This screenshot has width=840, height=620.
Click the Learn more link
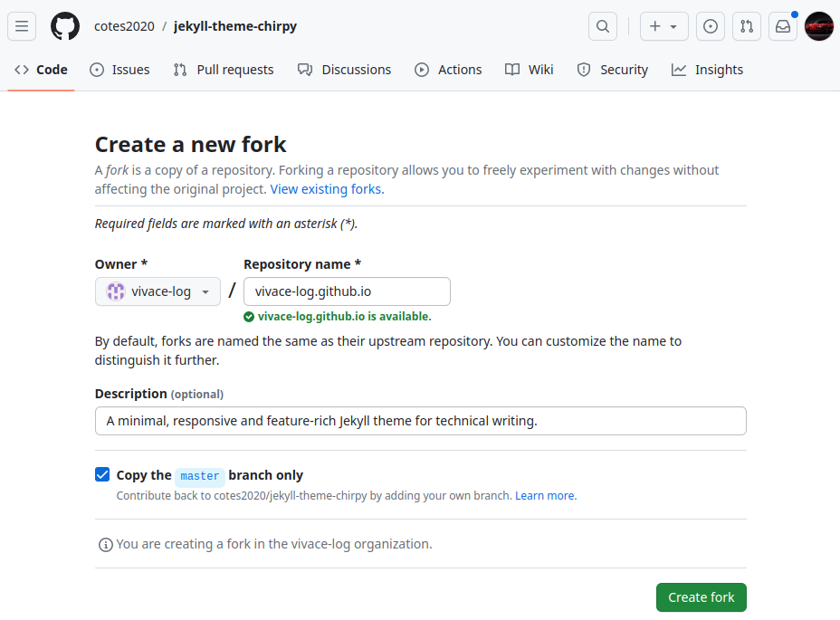pyautogui.click(x=546, y=496)
